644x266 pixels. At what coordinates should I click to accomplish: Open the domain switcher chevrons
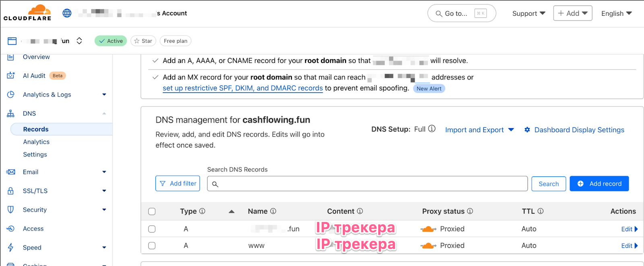pos(79,41)
